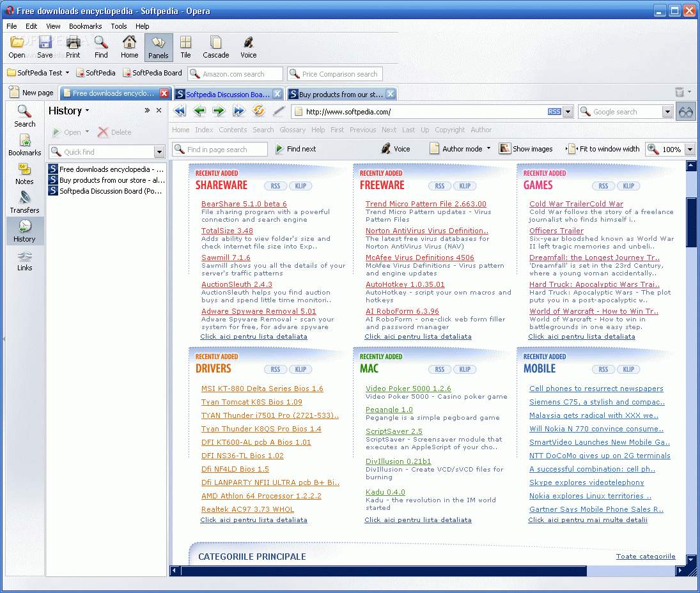Image resolution: width=700 pixels, height=593 pixels.
Task: Open the Transfers sidebar panel
Action: (x=24, y=202)
